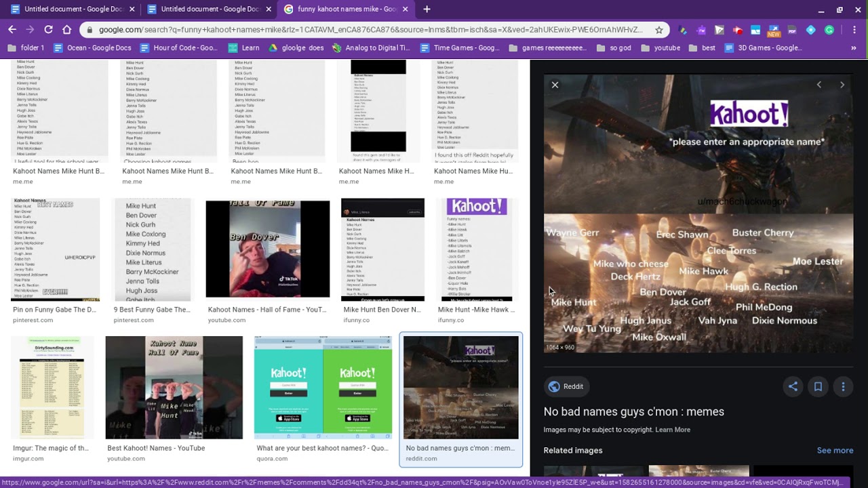Open Learn bookmark
The image size is (868, 488).
click(244, 48)
